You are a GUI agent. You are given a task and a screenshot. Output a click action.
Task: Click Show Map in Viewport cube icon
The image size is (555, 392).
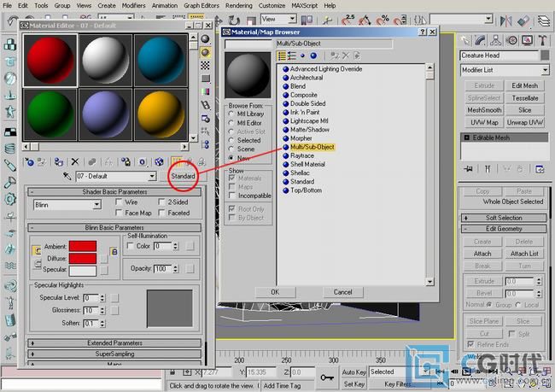[x=159, y=162]
